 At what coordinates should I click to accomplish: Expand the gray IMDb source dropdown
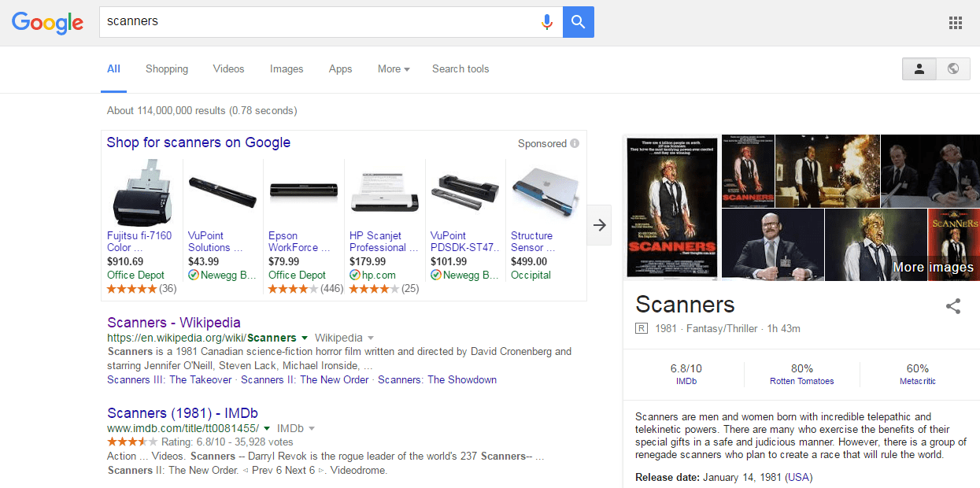pos(312,429)
